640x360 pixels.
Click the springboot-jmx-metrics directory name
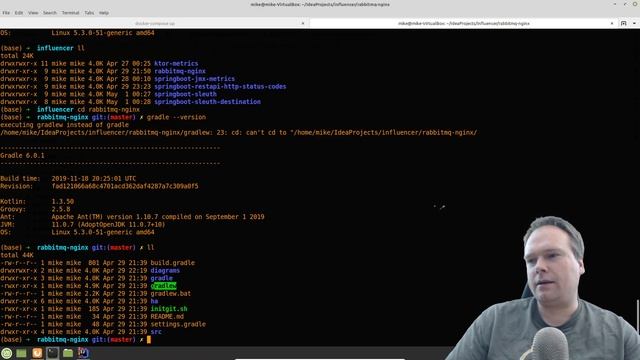pyautogui.click(x=194, y=79)
